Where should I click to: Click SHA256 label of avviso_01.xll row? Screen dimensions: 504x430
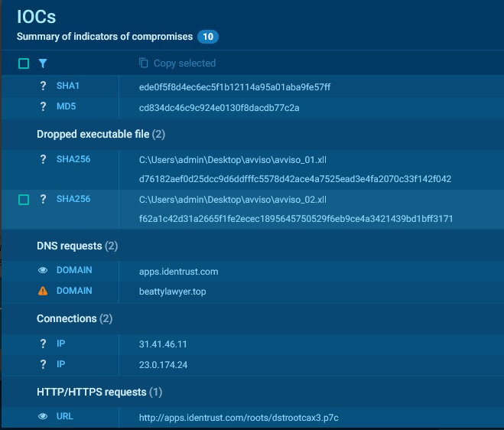pos(73,159)
